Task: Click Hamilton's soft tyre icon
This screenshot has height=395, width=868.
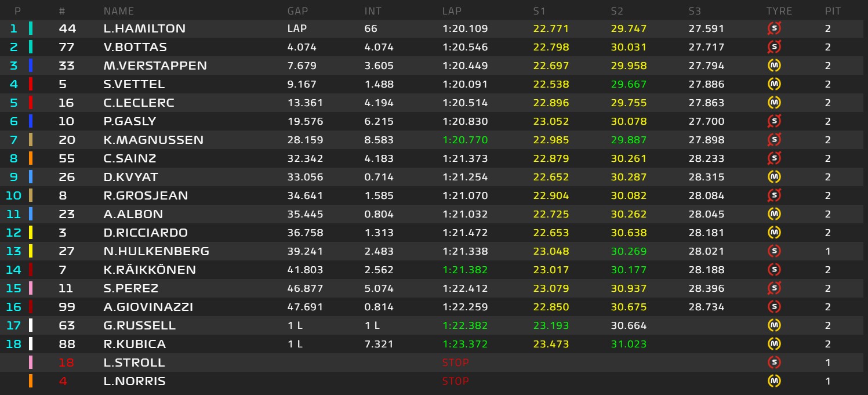Action: point(773,28)
